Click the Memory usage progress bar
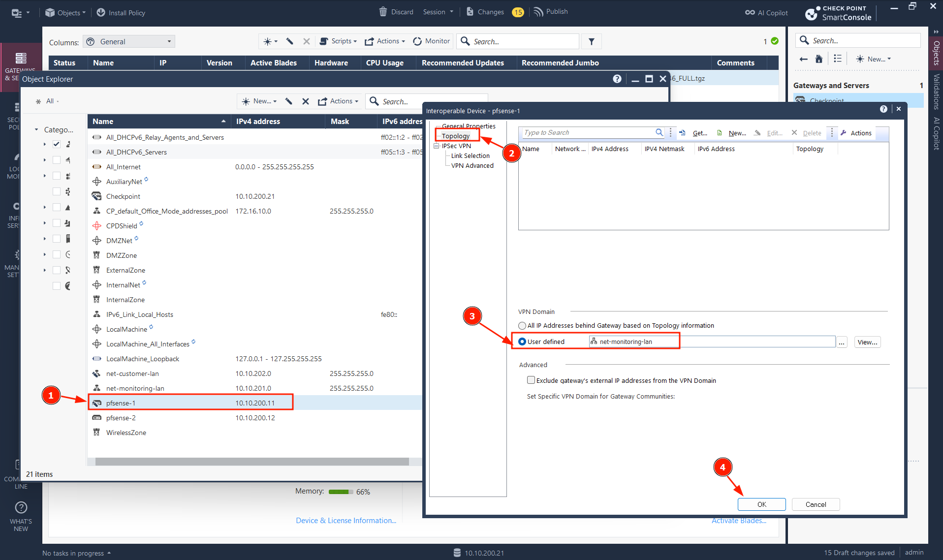The image size is (943, 560). (x=341, y=492)
